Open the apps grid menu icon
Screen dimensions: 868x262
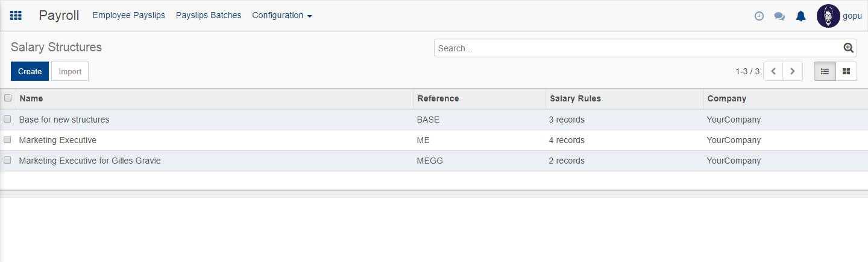(x=16, y=16)
